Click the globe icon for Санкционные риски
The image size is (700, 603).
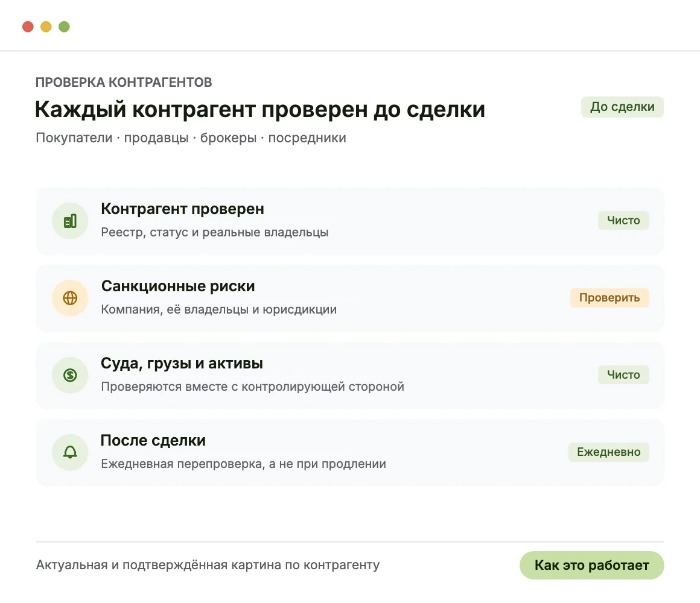tap(70, 298)
